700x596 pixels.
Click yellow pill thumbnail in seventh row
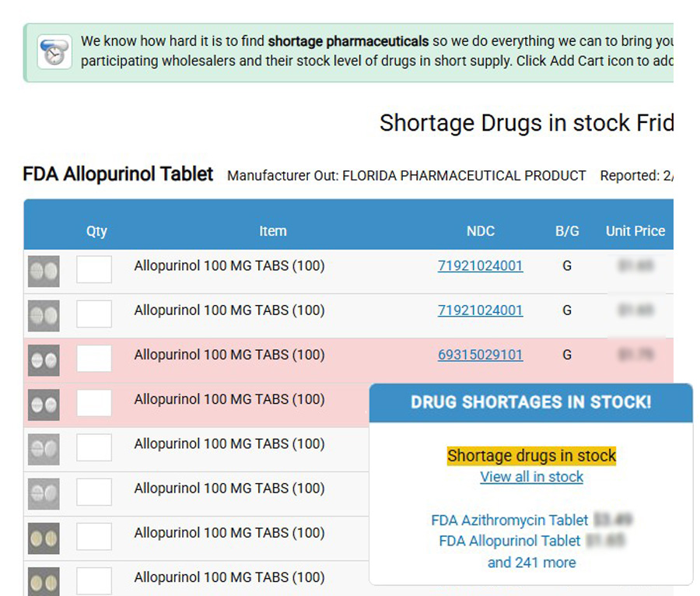pyautogui.click(x=44, y=538)
